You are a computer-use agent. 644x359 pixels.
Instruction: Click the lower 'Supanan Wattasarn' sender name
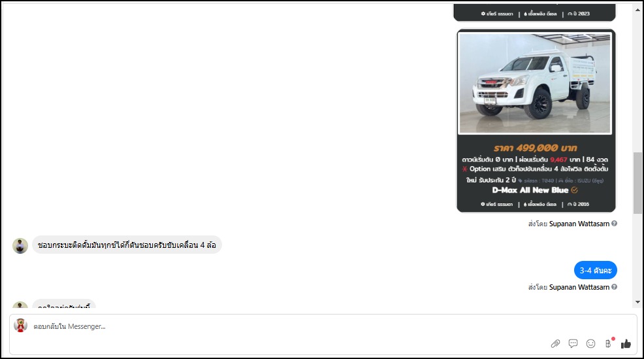(x=579, y=287)
